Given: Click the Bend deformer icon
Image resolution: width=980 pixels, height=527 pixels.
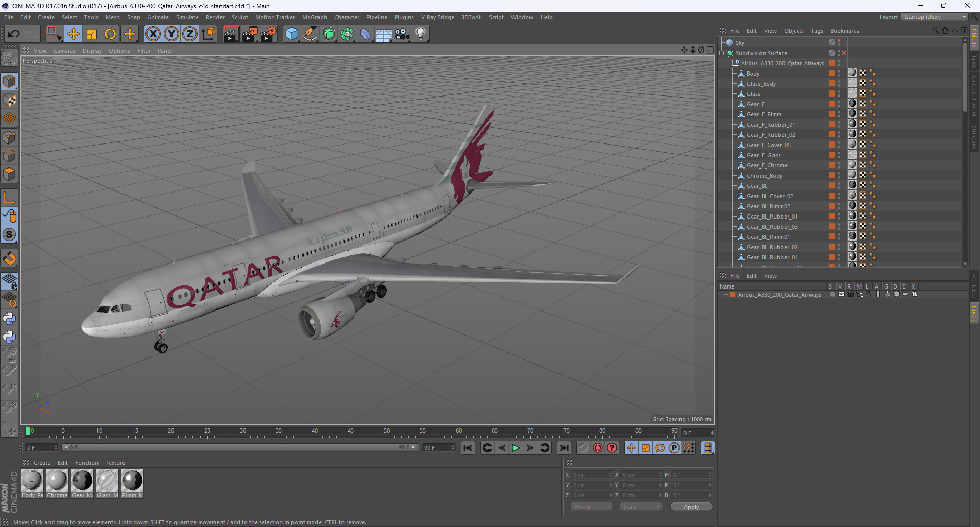Looking at the screenshot, I should coord(365,34).
